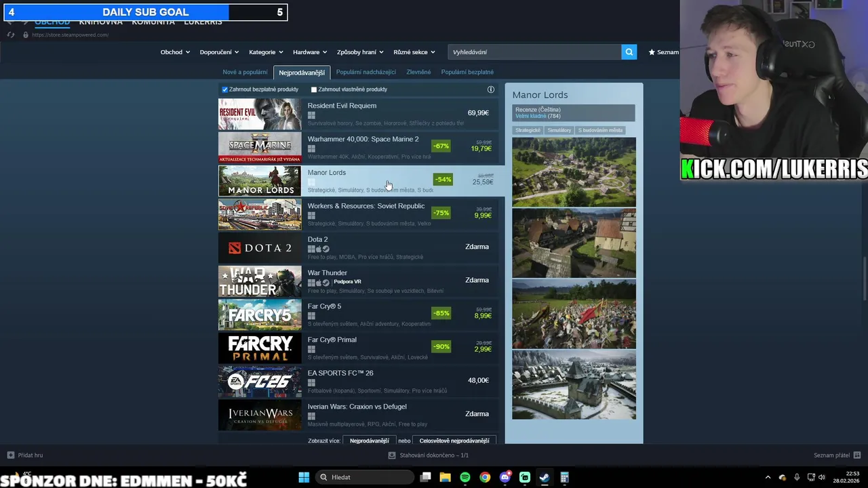Click the microphone tray icon
The height and width of the screenshot is (488, 868).
797,477
